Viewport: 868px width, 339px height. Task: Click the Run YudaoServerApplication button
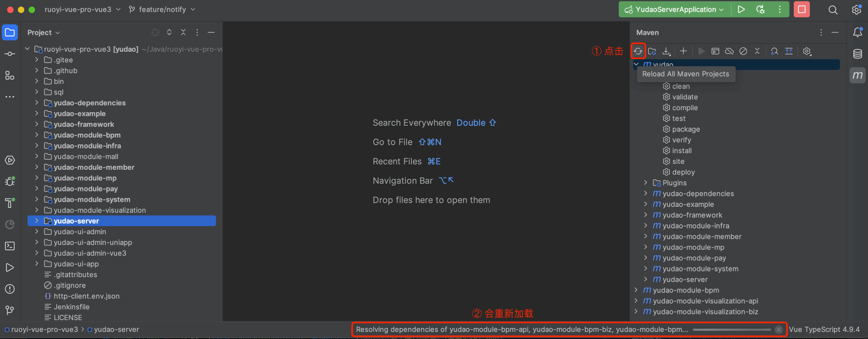pyautogui.click(x=741, y=10)
